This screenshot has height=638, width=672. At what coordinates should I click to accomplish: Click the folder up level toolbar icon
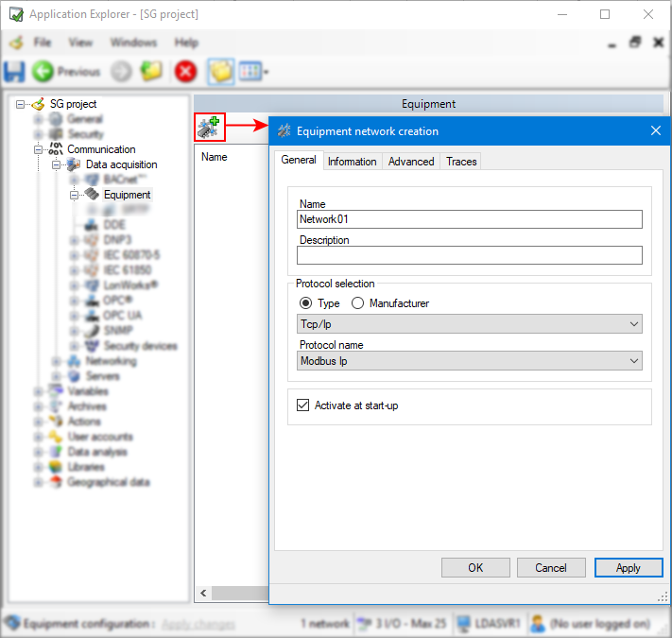(x=151, y=71)
